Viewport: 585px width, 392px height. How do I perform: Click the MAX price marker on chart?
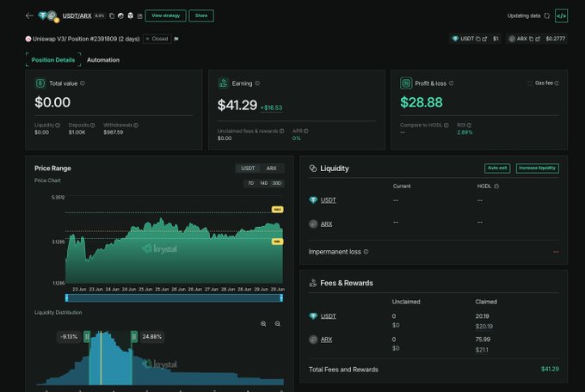tap(277, 210)
